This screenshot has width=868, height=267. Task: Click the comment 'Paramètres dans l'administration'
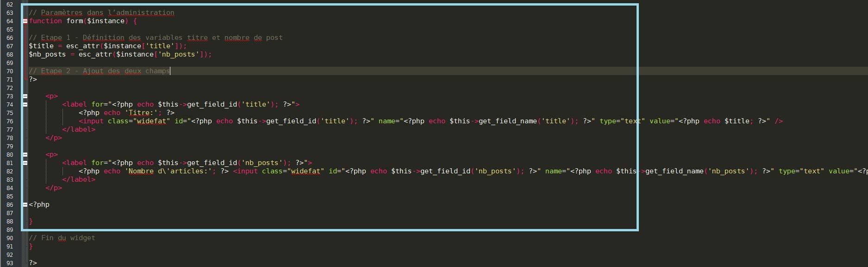tap(101, 13)
